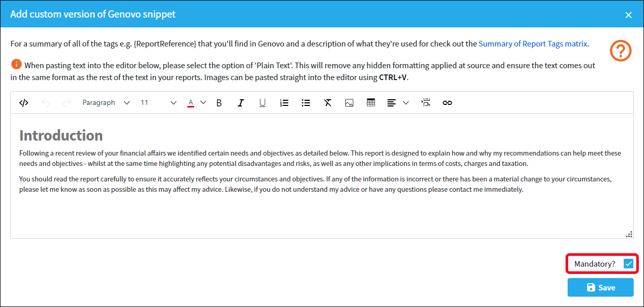Expand the alignment options arrow
The width and height of the screenshot is (644, 307).
tap(406, 103)
